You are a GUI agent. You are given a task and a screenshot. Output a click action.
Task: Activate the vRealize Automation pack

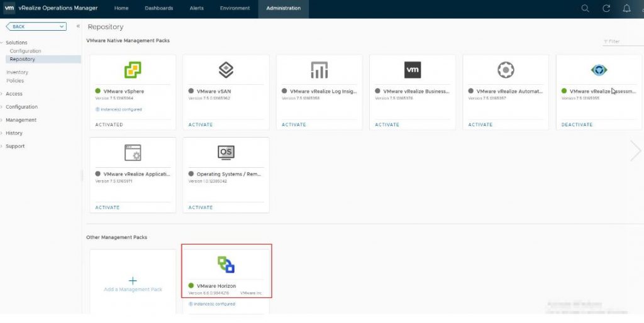(x=480, y=124)
